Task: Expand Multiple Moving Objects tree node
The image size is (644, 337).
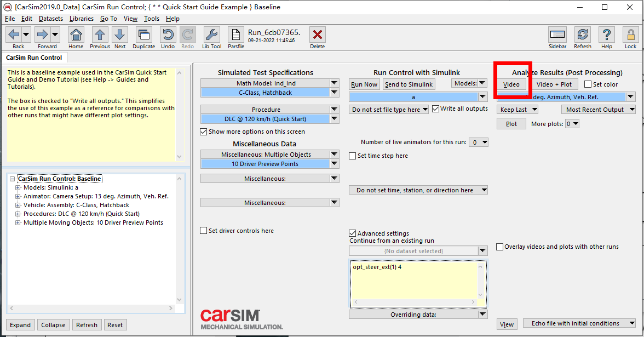Action: 18,222
